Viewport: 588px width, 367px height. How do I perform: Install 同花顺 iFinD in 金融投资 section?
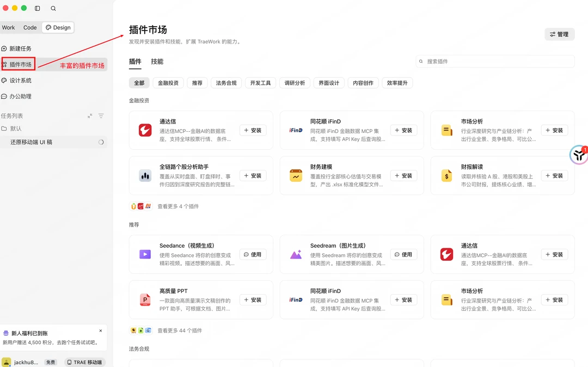[x=404, y=130]
